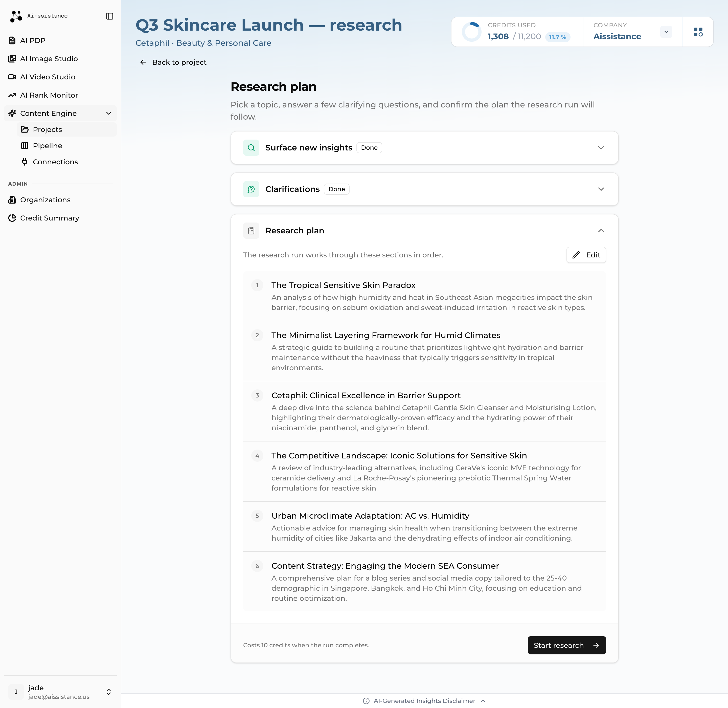
Task: Click the Pipeline columns icon
Action: 25,146
